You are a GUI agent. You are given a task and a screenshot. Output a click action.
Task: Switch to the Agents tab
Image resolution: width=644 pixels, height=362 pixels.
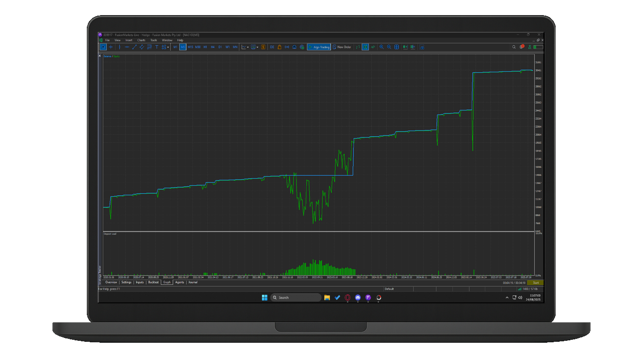click(180, 282)
